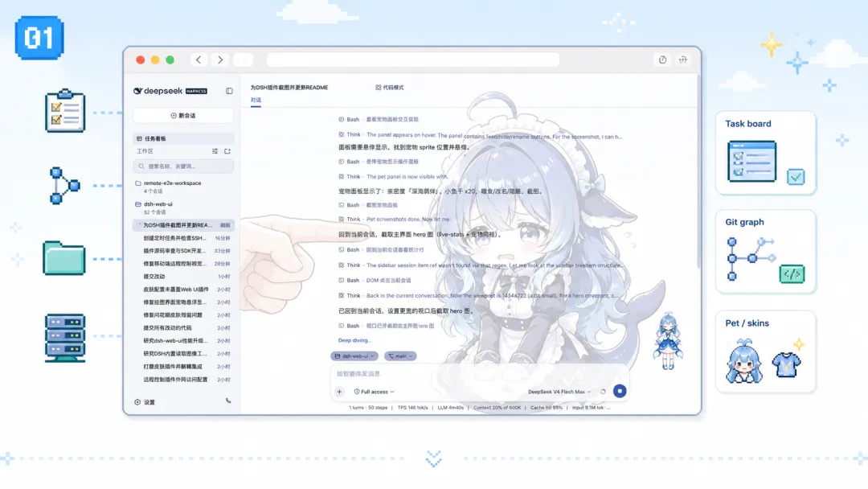Open session 为DSH插件截图并更新REA...
Image resolution: width=868 pixels, height=489 pixels.
tap(183, 225)
